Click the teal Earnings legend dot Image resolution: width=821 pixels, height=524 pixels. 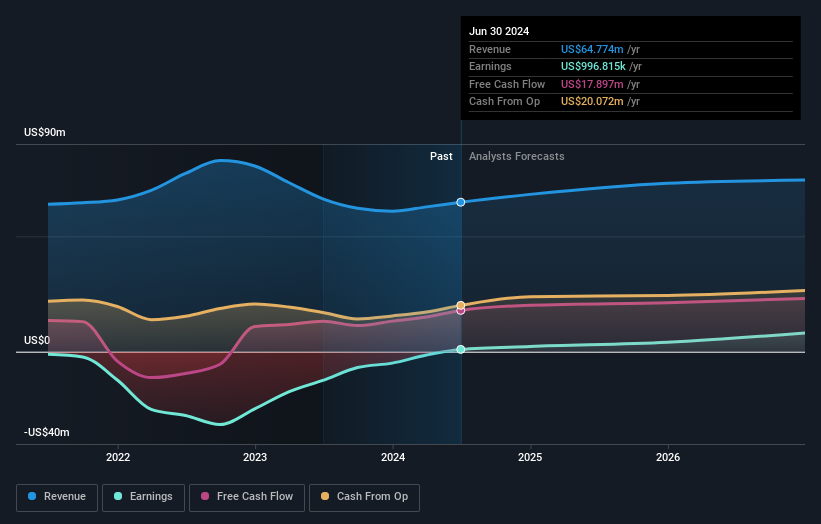(118, 496)
